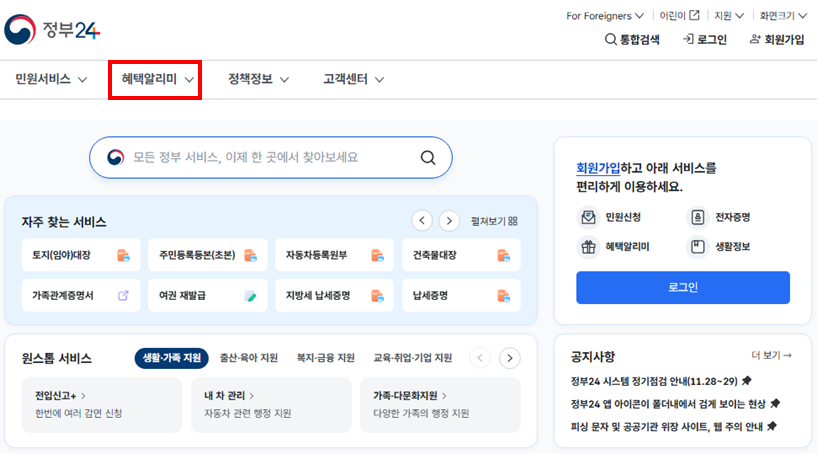Show previous frequently used services arrow
Viewport: 817px width, 454px height.
coord(422,221)
